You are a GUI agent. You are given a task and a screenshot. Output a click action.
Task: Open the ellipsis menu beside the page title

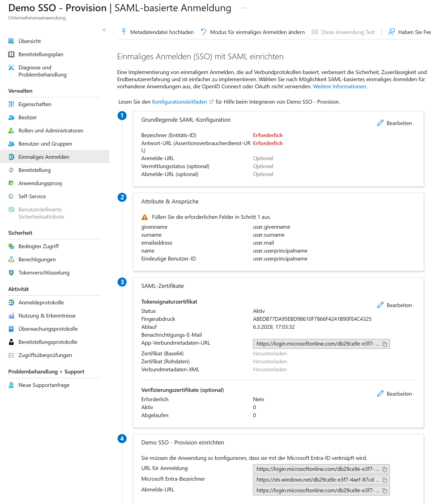[245, 8]
